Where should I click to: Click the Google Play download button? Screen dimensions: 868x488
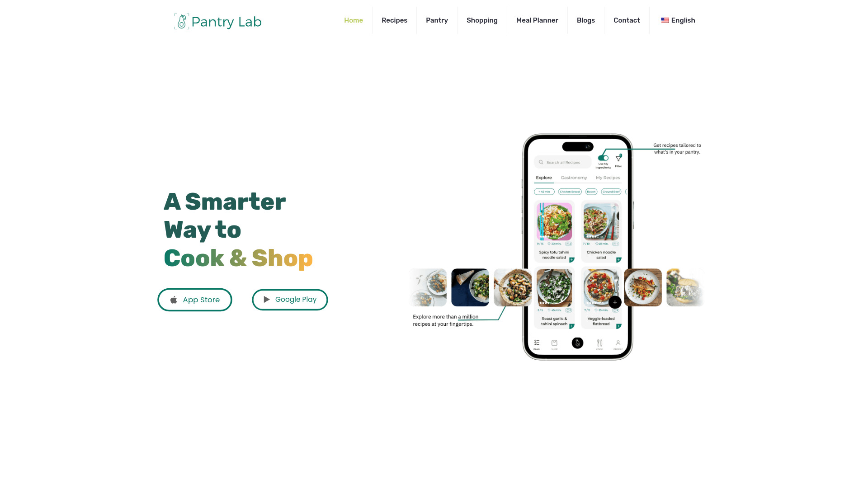click(x=290, y=299)
